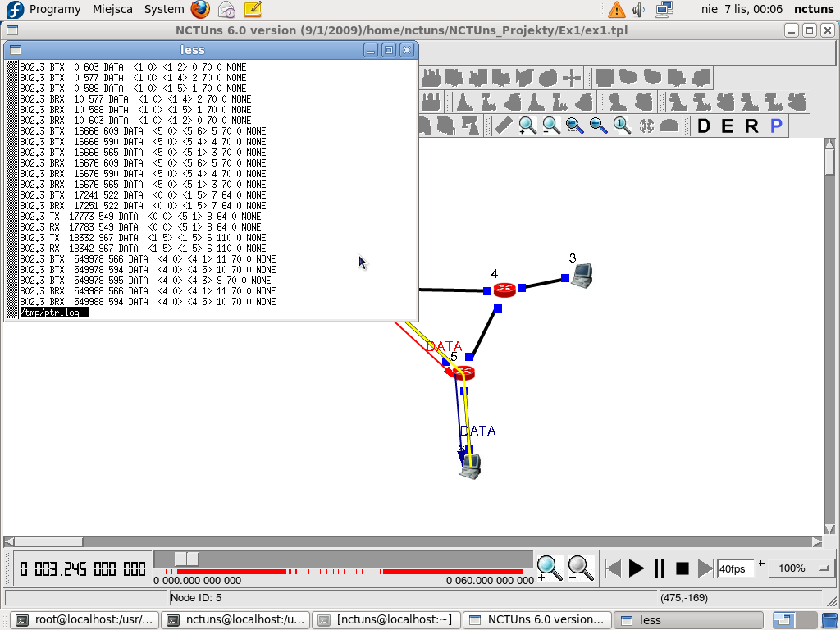Open the volume control tray icon
Screen dimensions: 840x630
tap(638, 9)
